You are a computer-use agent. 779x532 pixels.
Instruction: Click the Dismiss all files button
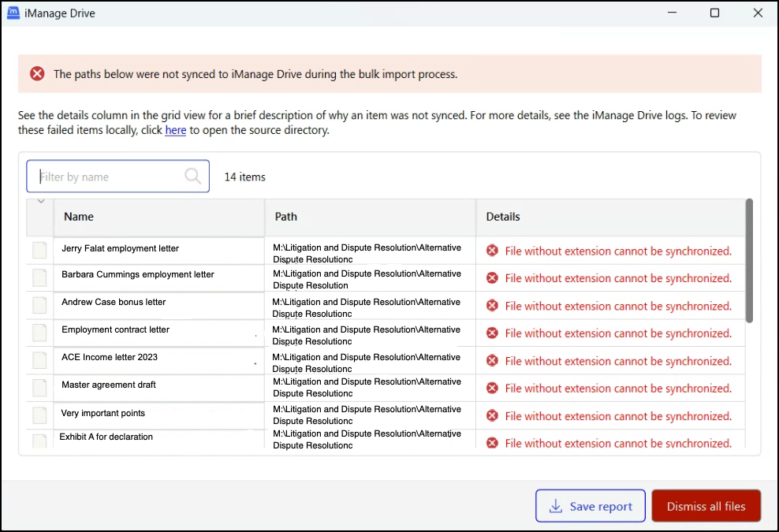tap(706, 506)
